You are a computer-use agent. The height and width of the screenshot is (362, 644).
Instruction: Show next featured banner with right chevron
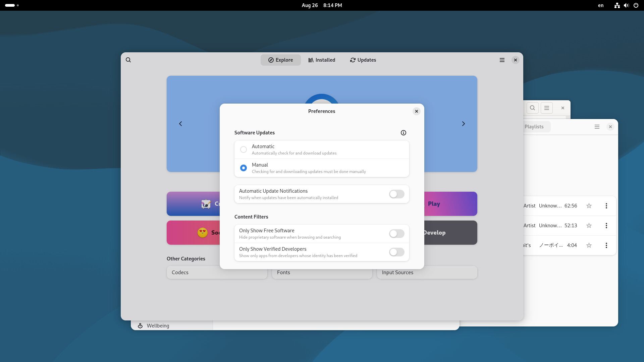click(463, 124)
